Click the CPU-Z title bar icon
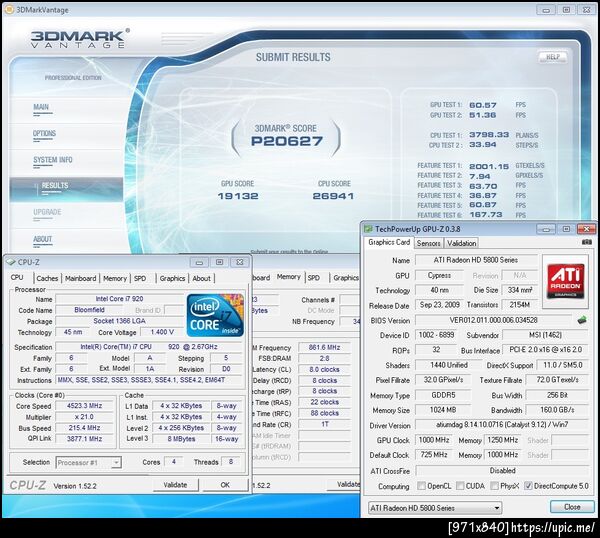Viewport: 600px width, 538px height. point(11,262)
